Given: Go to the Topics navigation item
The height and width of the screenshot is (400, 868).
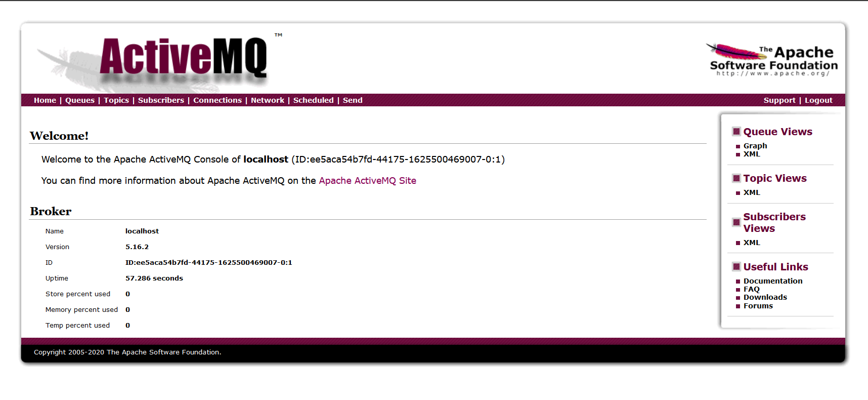Looking at the screenshot, I should click(116, 100).
